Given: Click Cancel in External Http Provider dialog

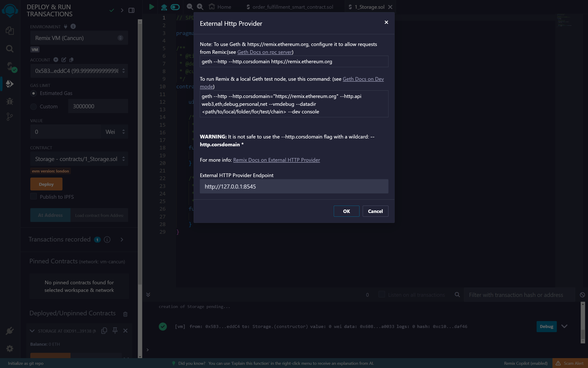Looking at the screenshot, I should 375,211.
